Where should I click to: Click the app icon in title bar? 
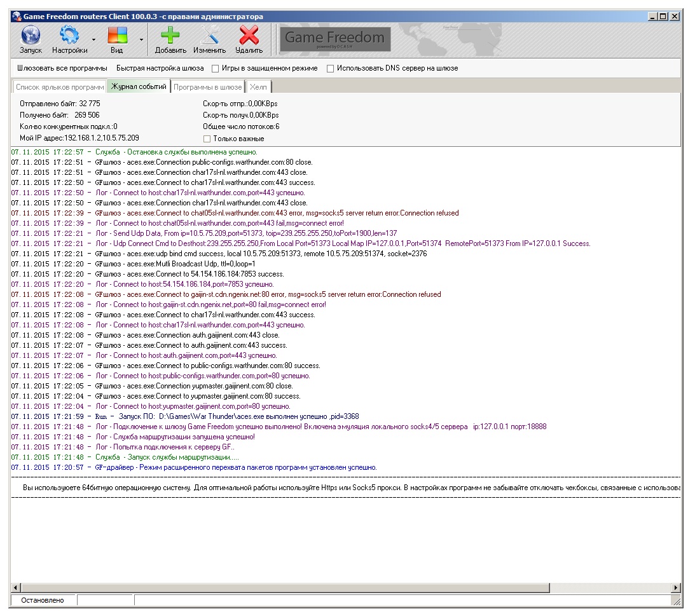pos(17,17)
